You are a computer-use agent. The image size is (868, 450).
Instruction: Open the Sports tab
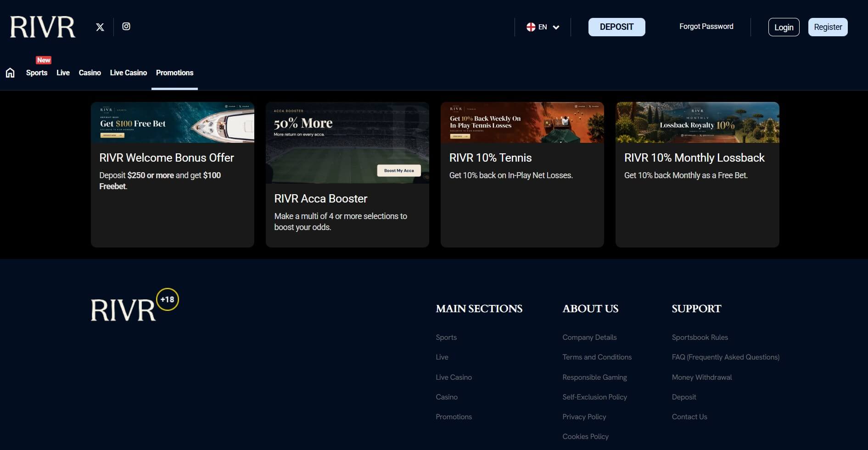point(37,73)
